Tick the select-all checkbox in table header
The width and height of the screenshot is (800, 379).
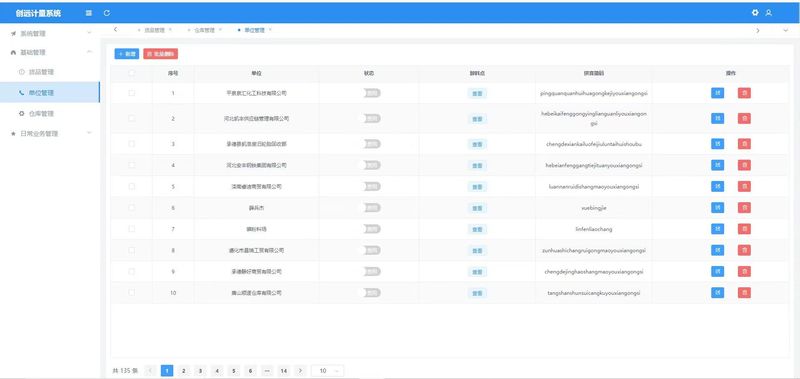click(132, 73)
